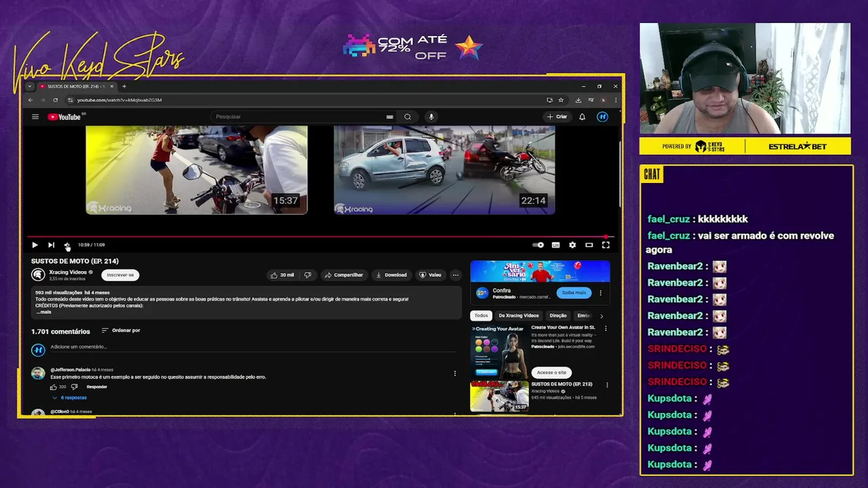Go to the YouTube home logo
This screenshot has height=488, width=868.
[64, 117]
